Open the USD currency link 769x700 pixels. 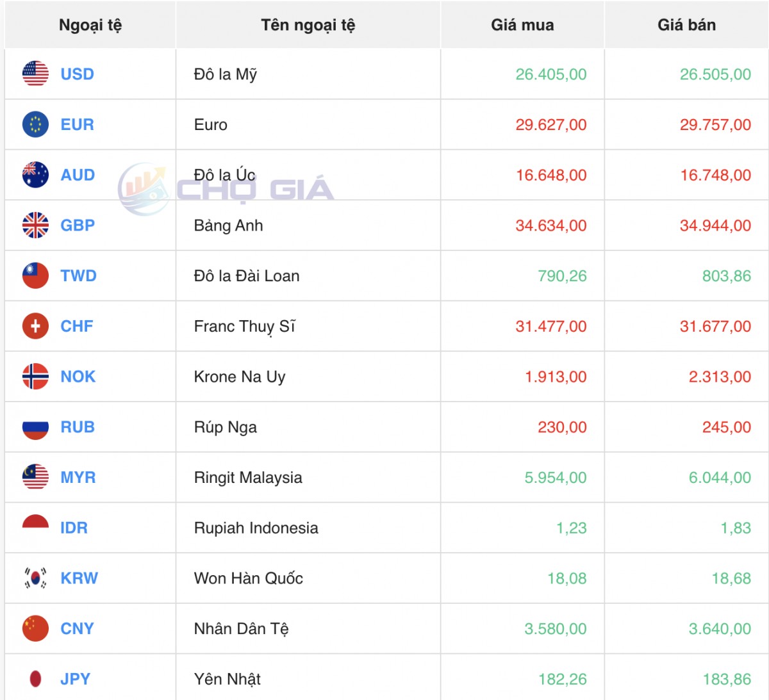click(77, 74)
